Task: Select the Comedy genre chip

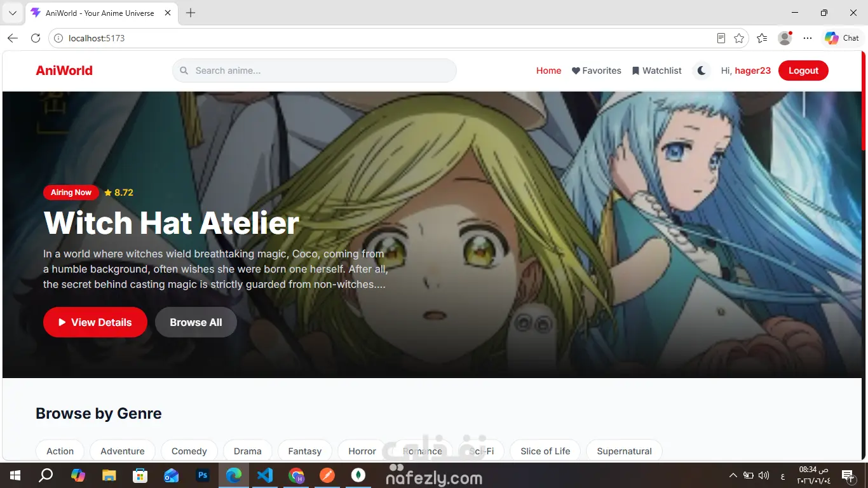Action: coord(189,451)
